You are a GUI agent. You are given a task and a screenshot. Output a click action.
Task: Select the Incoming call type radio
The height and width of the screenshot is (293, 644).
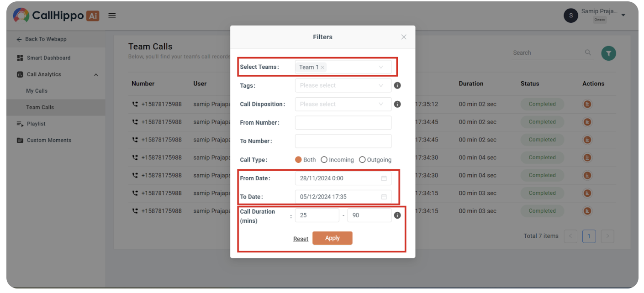click(324, 160)
